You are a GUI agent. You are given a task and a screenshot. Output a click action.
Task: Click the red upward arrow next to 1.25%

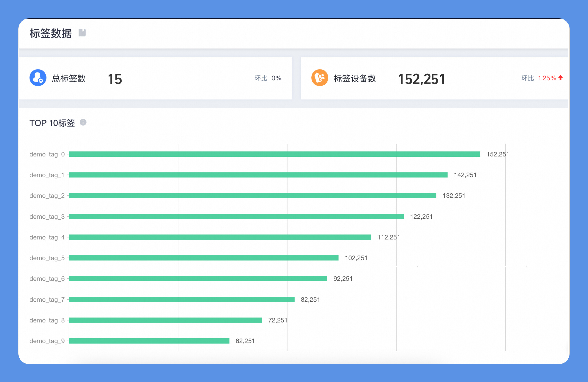[x=561, y=78]
